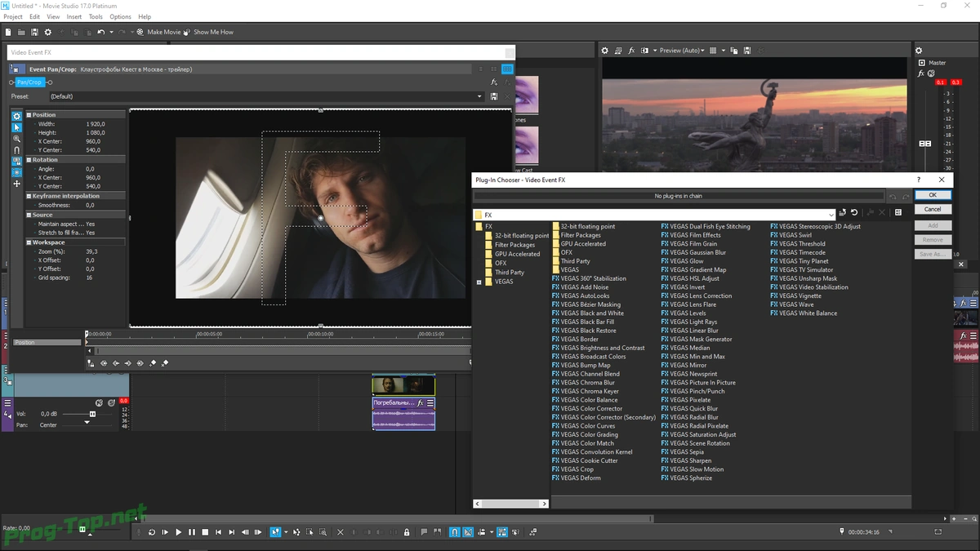Image resolution: width=980 pixels, height=551 pixels.
Task: Collapse the Position property group
Action: [x=29, y=115]
